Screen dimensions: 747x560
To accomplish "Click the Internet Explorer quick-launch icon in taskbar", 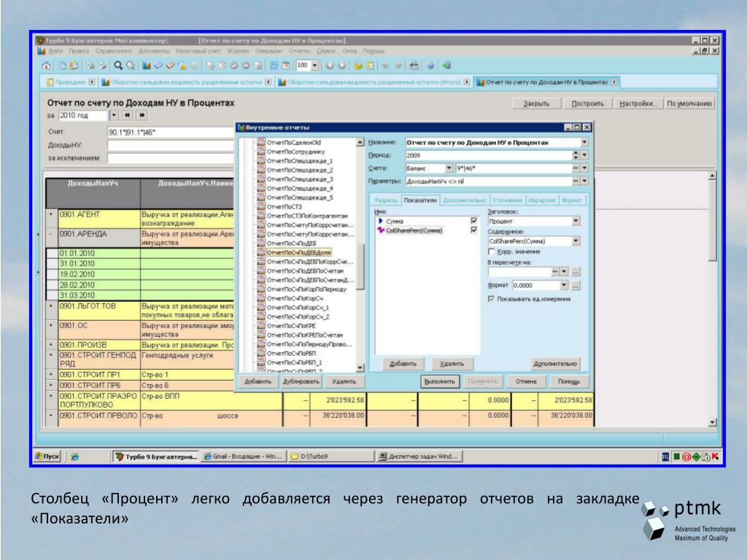I will tap(75, 456).
